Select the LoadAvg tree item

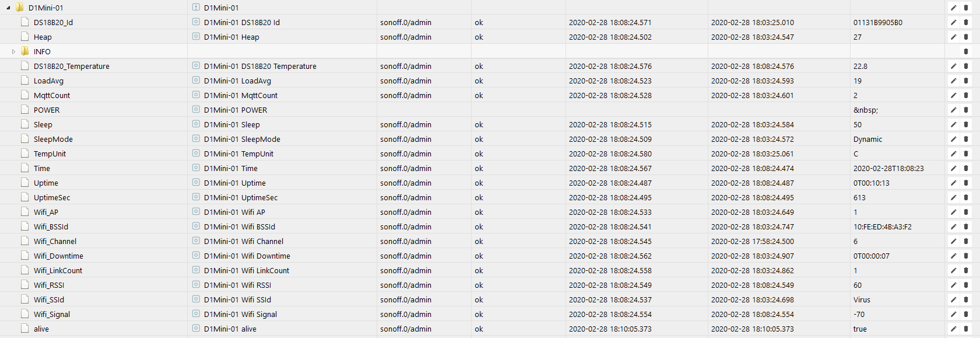(48, 81)
